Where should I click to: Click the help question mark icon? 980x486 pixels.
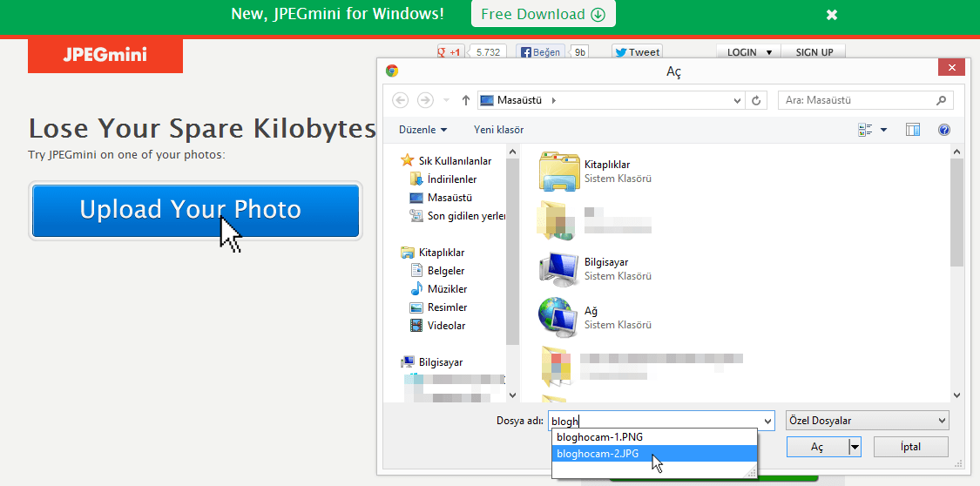tap(943, 130)
